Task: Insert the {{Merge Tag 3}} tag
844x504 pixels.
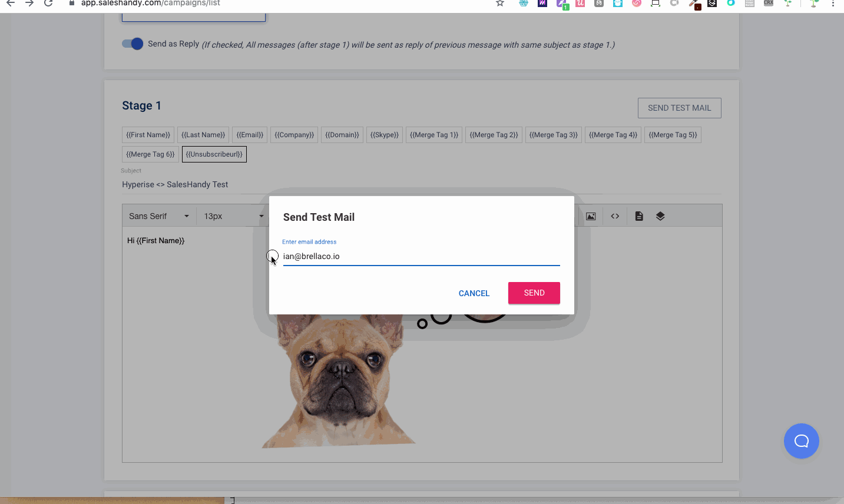Action: [554, 135]
